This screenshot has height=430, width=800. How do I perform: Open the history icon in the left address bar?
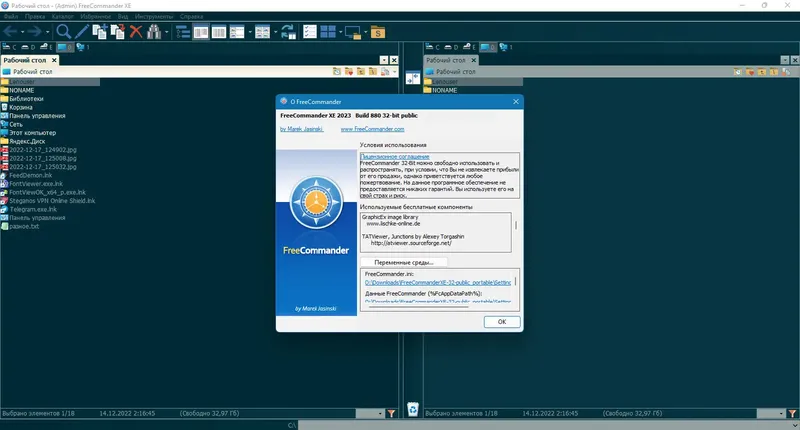pos(337,72)
